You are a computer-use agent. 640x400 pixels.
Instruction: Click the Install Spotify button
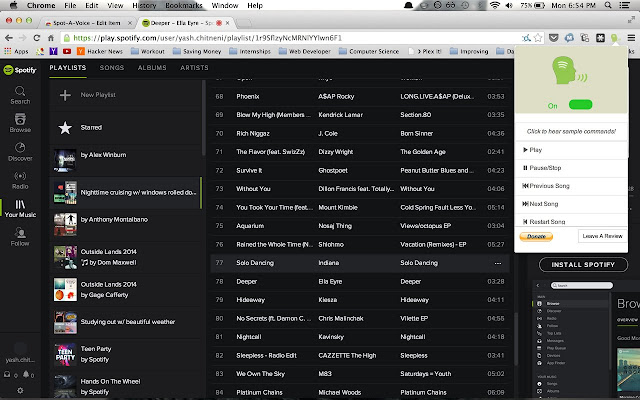pos(583,264)
